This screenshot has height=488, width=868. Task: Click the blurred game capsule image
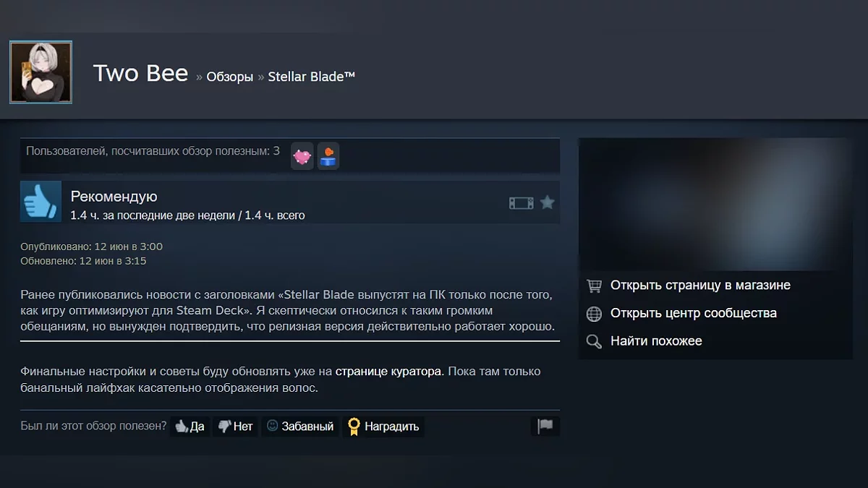point(715,204)
